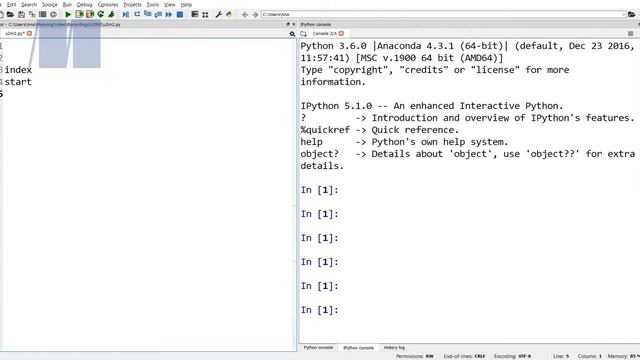Open the Debug menu

click(x=84, y=4)
